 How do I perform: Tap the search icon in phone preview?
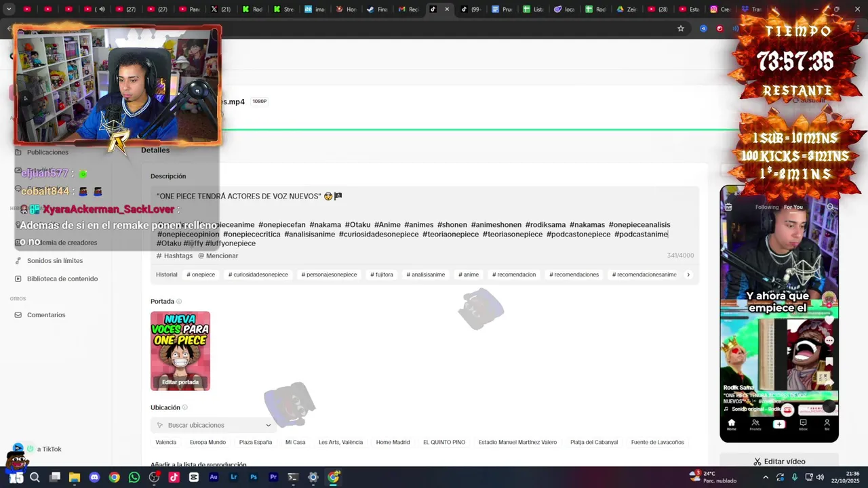[830, 207]
